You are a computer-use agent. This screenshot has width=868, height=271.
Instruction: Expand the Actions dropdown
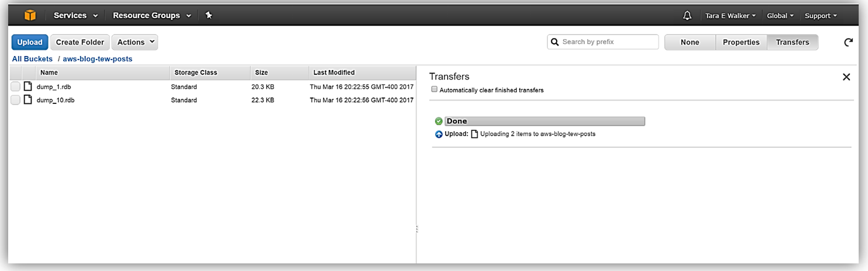pyautogui.click(x=135, y=42)
